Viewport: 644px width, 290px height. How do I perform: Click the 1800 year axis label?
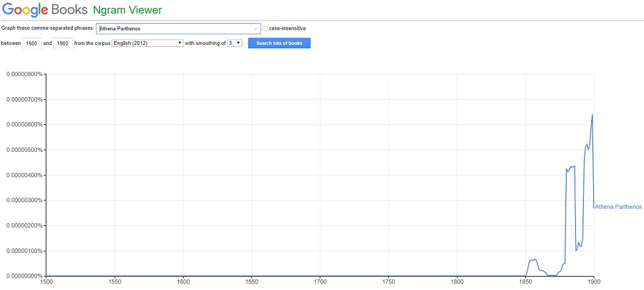457,282
